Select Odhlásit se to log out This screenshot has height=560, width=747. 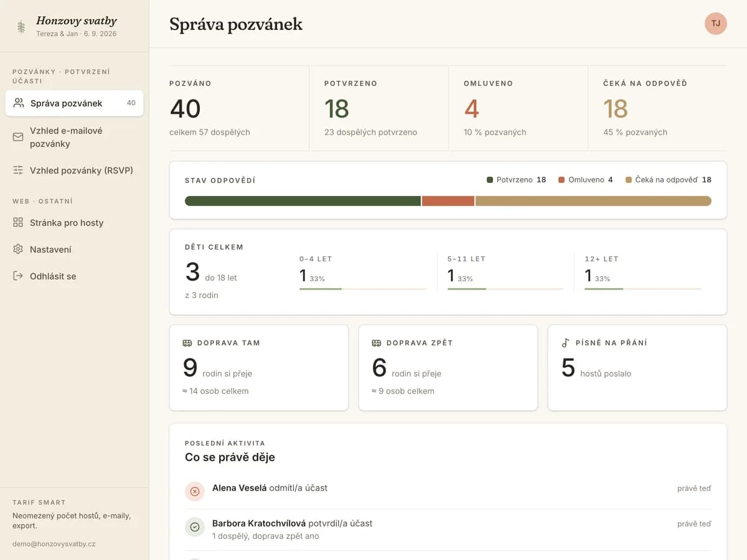[x=74, y=276]
